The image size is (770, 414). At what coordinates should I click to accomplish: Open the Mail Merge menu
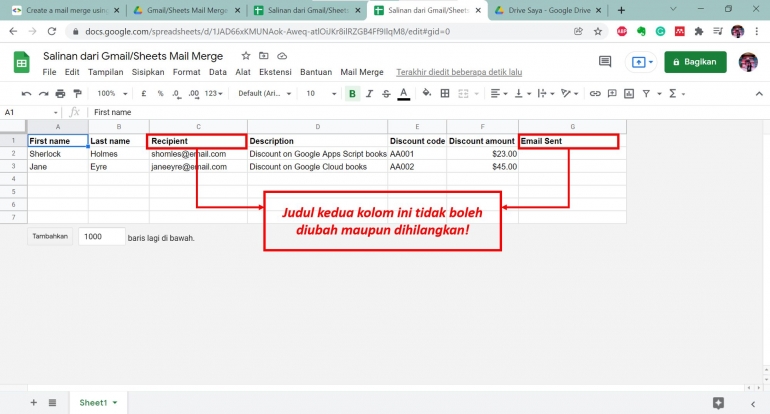coord(362,72)
